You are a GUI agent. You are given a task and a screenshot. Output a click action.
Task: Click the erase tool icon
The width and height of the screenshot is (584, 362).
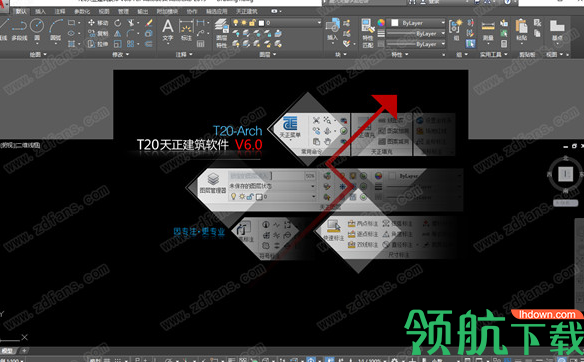(x=149, y=23)
